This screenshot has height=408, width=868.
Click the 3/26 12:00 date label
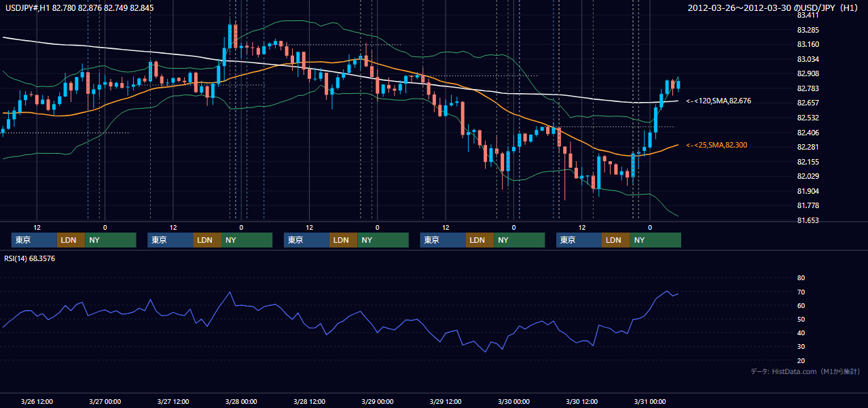[37, 401]
